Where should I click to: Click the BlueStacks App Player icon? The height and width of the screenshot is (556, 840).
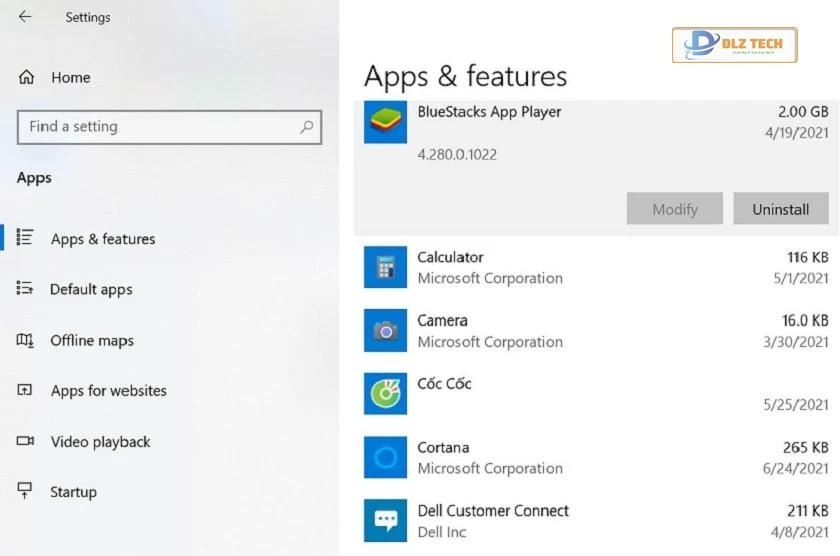(385, 122)
